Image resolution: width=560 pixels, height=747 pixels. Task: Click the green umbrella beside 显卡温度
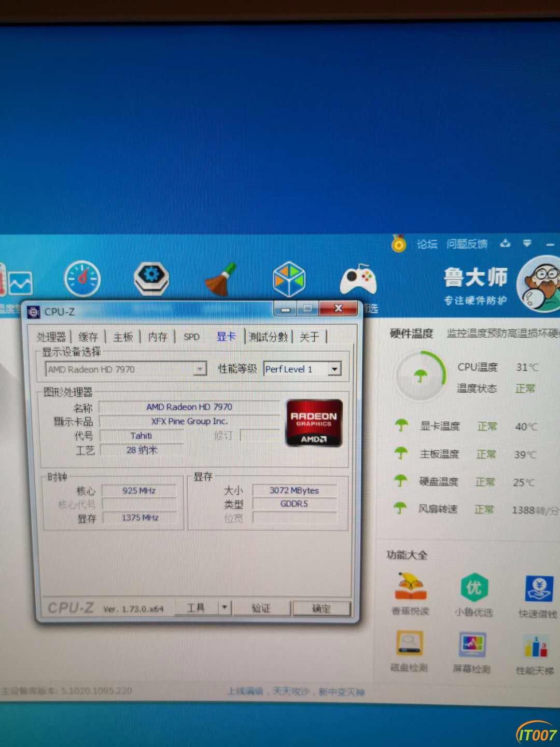click(401, 425)
